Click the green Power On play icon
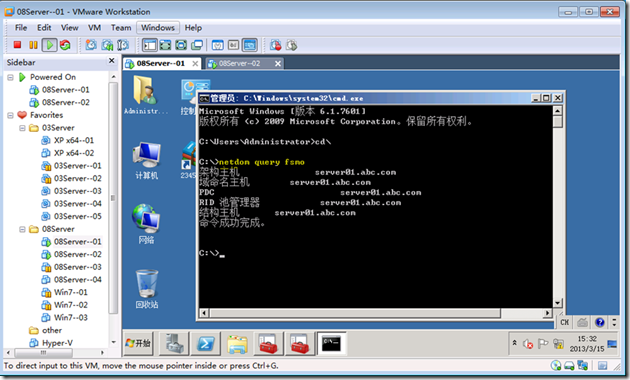630x380 pixels. click(49, 45)
